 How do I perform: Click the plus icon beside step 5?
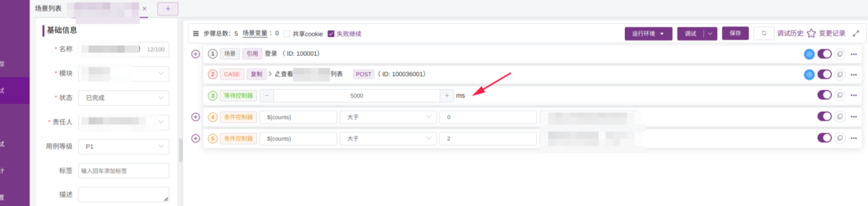point(196,138)
